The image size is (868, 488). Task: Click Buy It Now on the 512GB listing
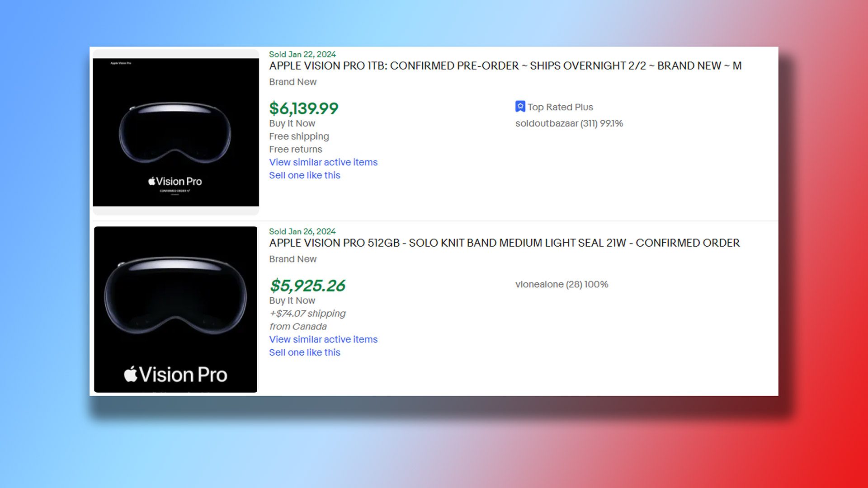point(292,300)
